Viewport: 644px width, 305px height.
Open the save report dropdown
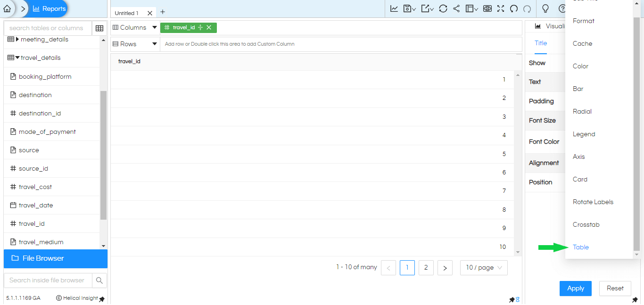[x=410, y=8]
